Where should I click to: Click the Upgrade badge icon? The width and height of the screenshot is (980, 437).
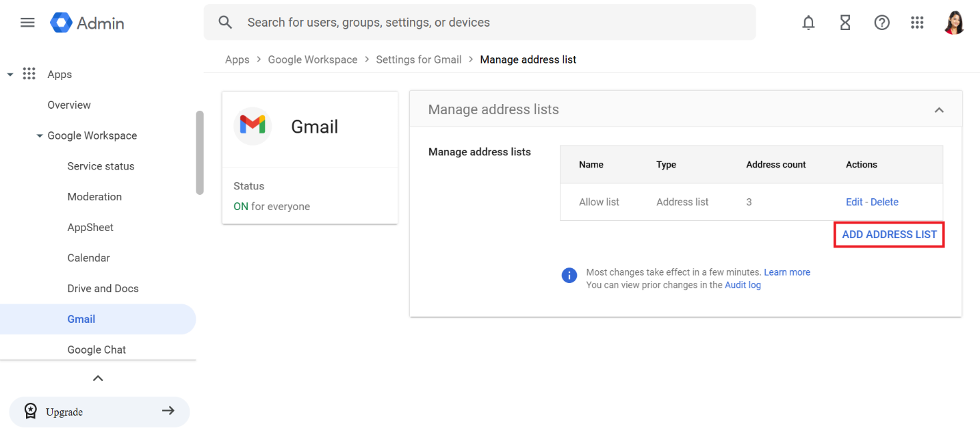coord(30,411)
